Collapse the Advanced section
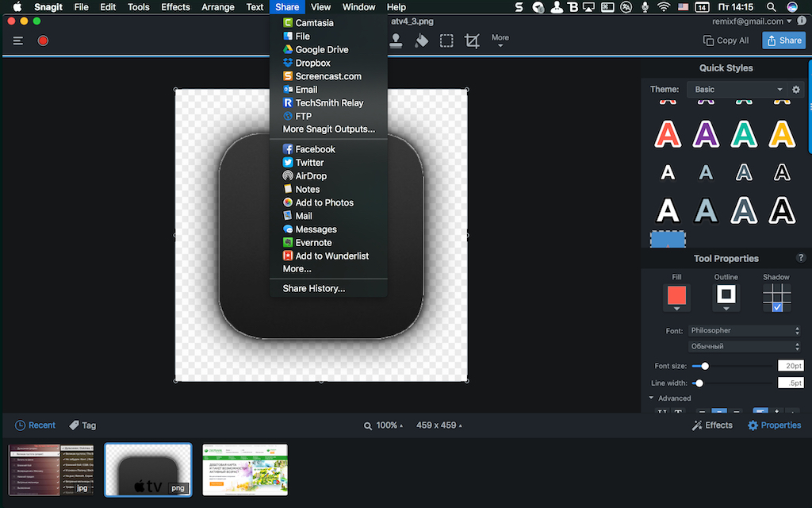812x508 pixels. tap(651, 398)
